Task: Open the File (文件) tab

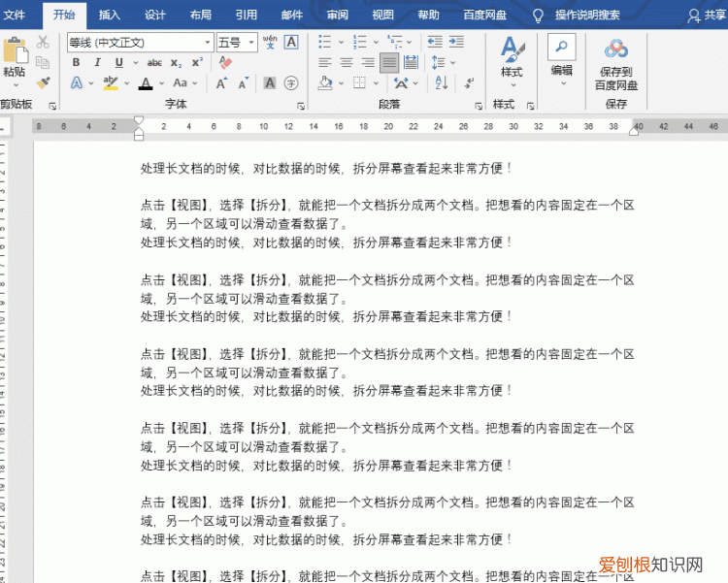Action: point(15,16)
